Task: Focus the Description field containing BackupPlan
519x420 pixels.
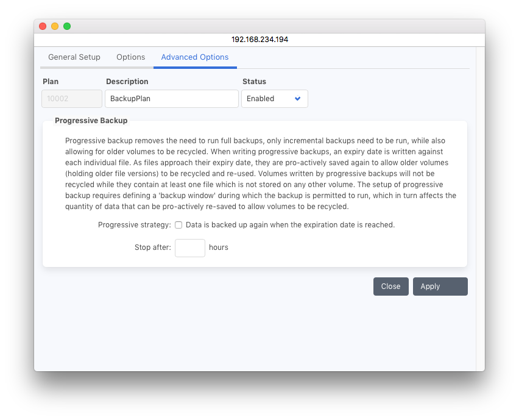Action: coord(171,99)
